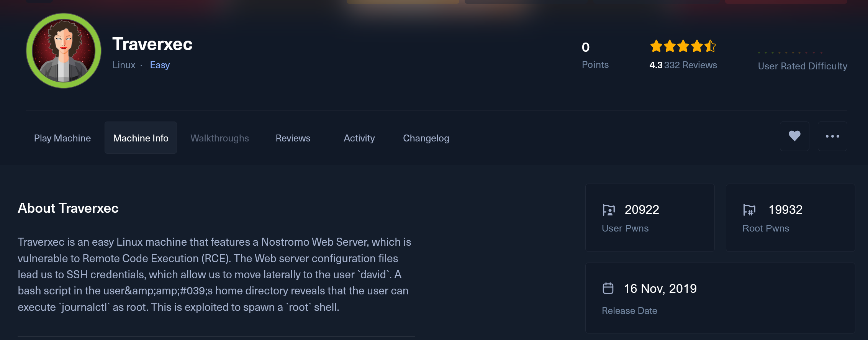The width and height of the screenshot is (868, 340).
Task: Click the heart favorite icon
Action: point(794,136)
